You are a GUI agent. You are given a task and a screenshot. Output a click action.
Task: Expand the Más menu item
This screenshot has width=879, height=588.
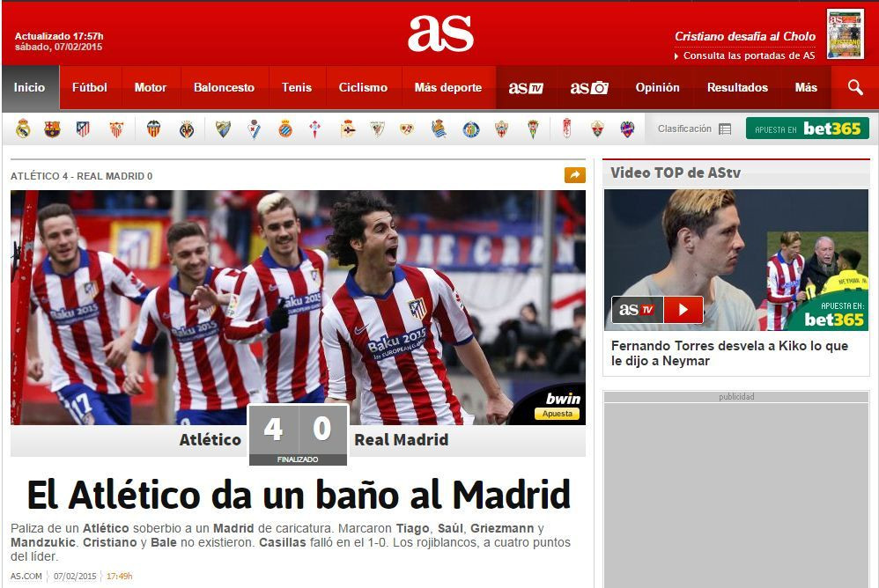click(x=806, y=87)
